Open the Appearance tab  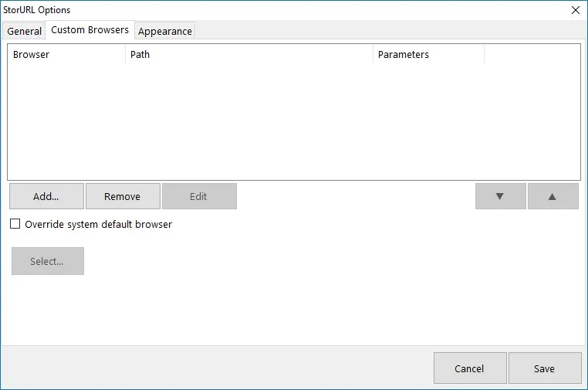coord(164,31)
